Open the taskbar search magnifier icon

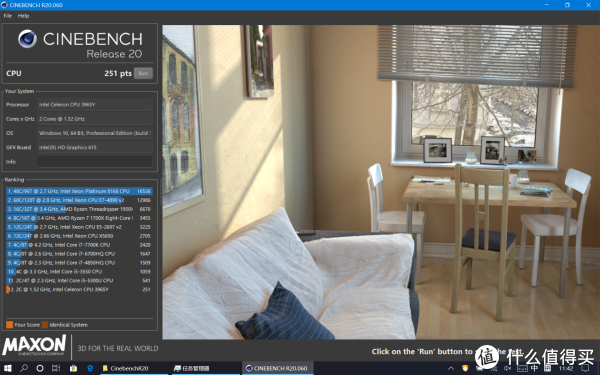pos(24,368)
